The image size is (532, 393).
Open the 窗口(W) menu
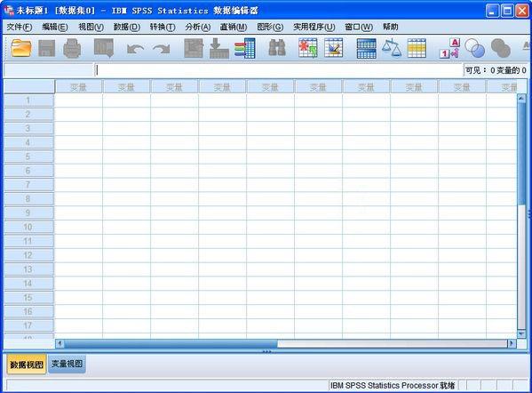pyautogui.click(x=359, y=27)
